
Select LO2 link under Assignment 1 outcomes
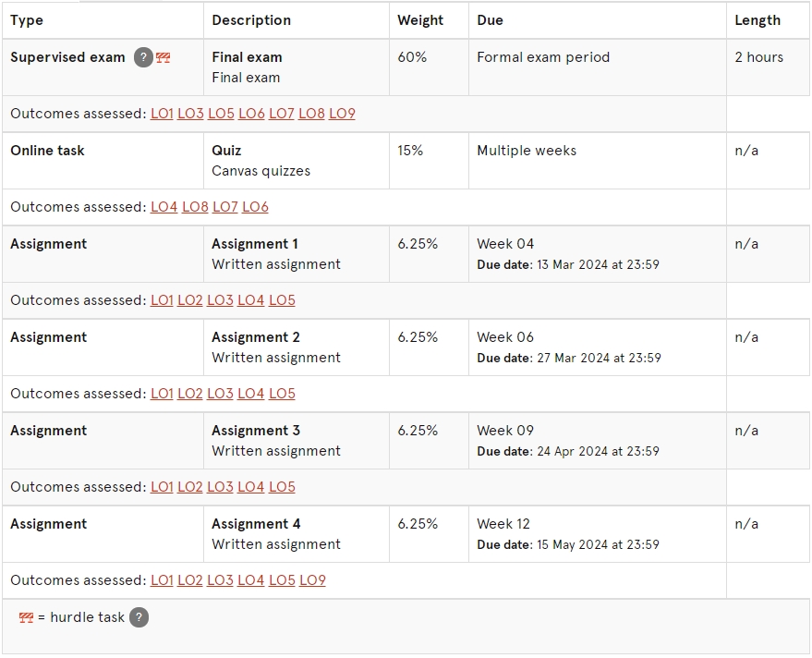(x=190, y=300)
